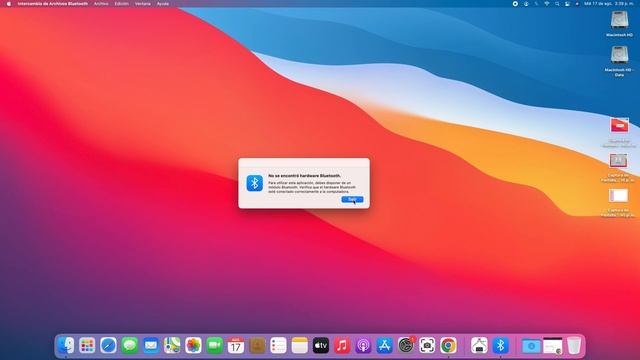The image size is (640, 360).
Task: Open System Preferences from the dock
Action: (406, 346)
